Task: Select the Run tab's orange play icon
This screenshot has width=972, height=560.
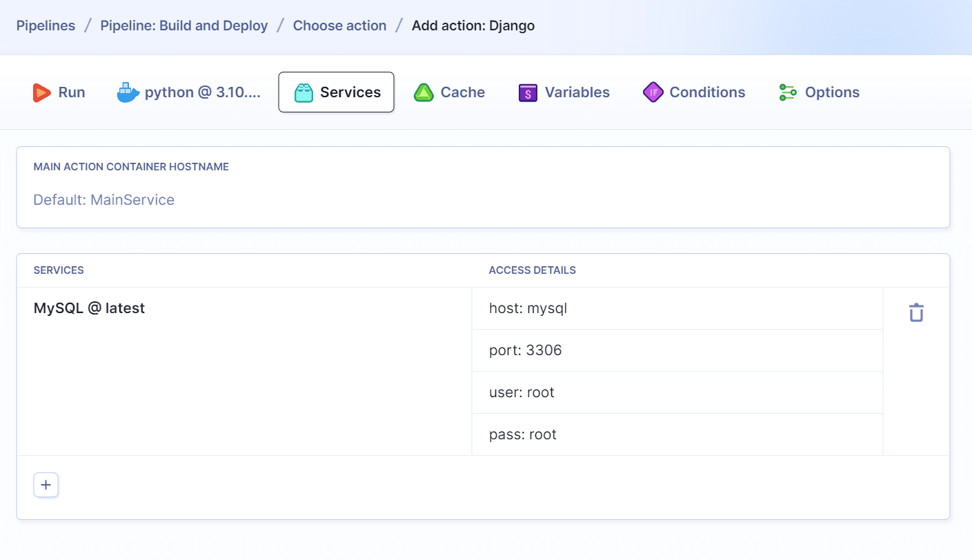Action: tap(41, 92)
